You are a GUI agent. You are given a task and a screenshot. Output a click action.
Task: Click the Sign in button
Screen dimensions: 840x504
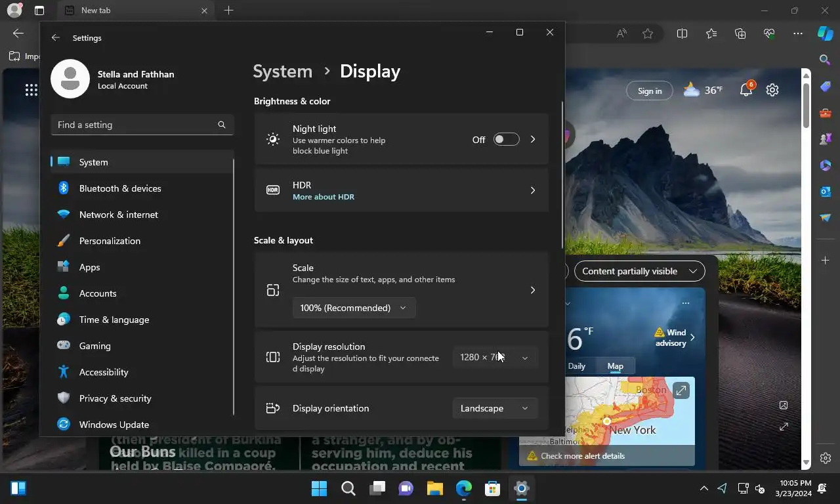[650, 91]
